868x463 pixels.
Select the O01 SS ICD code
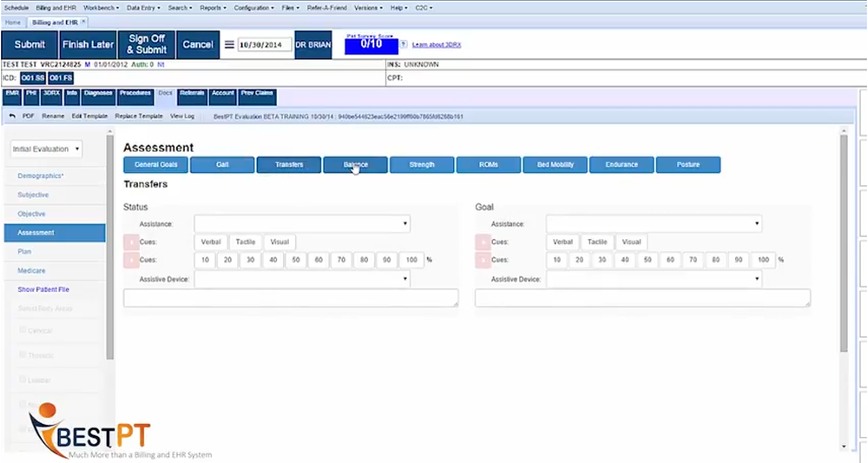click(x=33, y=78)
